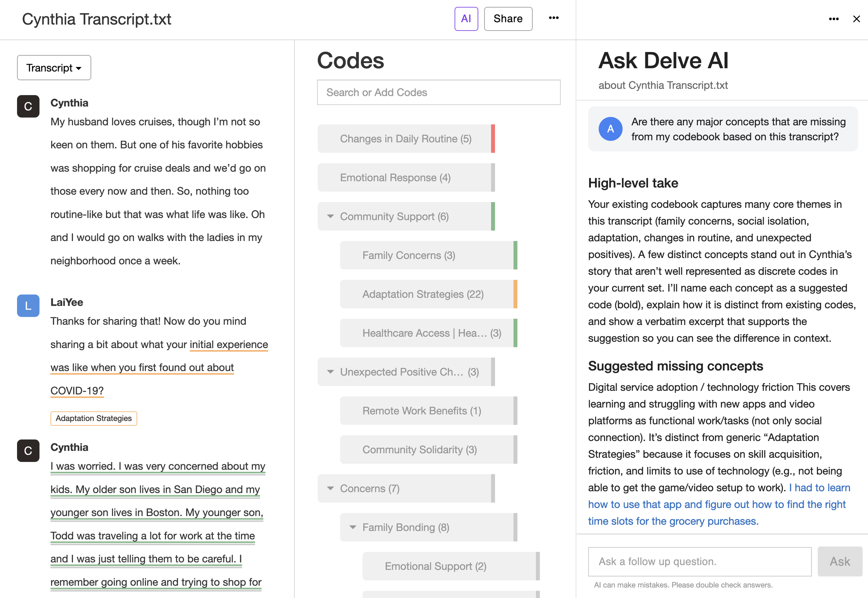Screen dimensions: 868x598
Task: Click orange color bar on Adaptation Strategies code
Action: coord(515,294)
